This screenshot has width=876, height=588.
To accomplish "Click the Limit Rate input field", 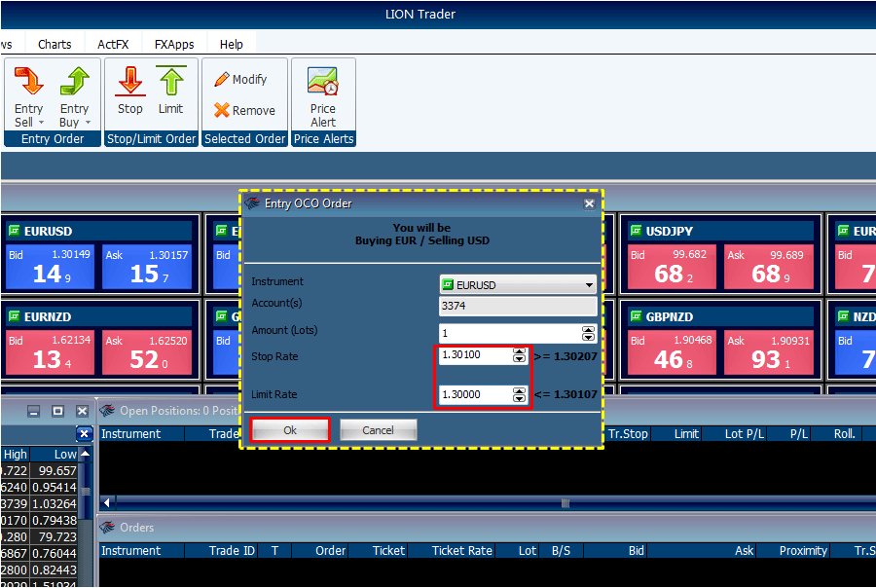I will (x=475, y=394).
